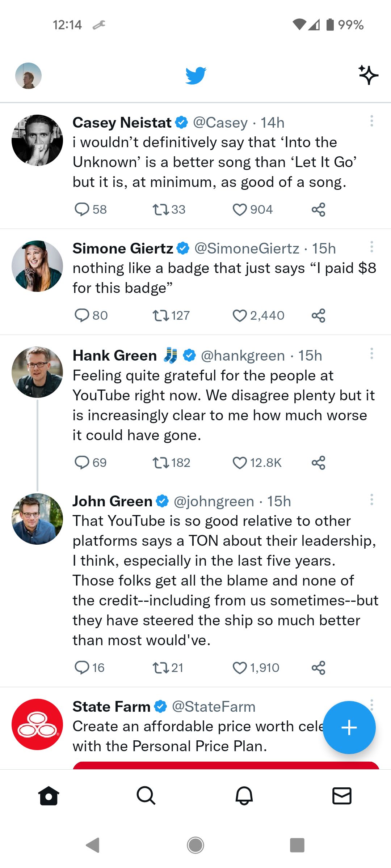The image size is (391, 868).
Task: Compose a new tweet with plus button
Action: (x=349, y=727)
